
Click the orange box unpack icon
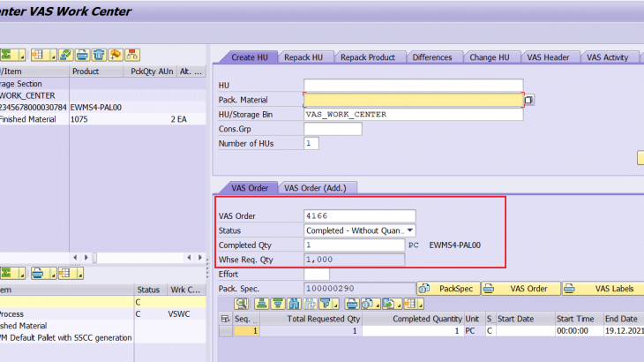(116, 55)
